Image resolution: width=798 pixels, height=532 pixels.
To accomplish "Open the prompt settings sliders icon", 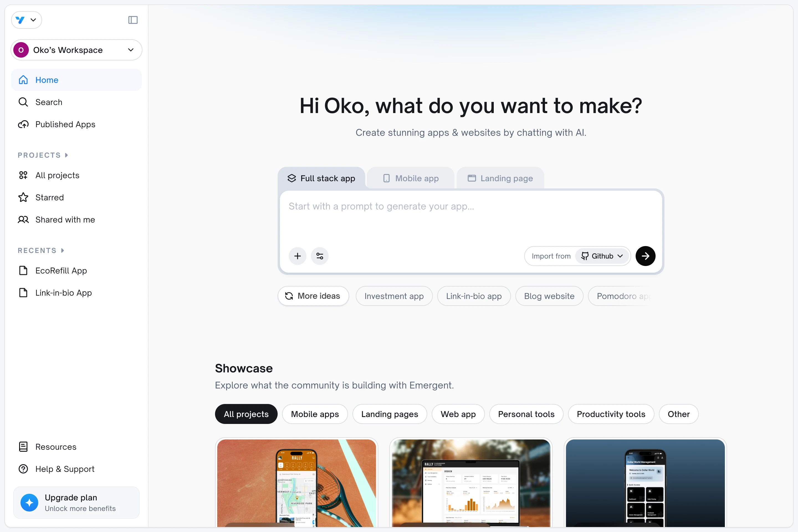I will tap(319, 256).
